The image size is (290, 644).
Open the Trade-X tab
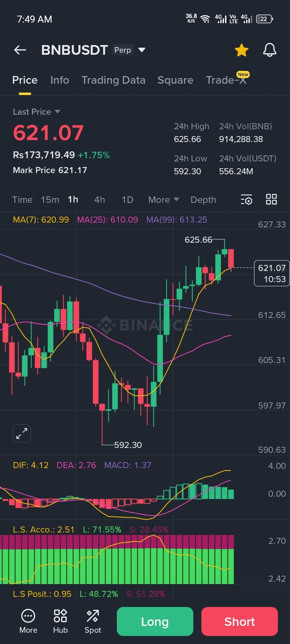click(x=226, y=80)
